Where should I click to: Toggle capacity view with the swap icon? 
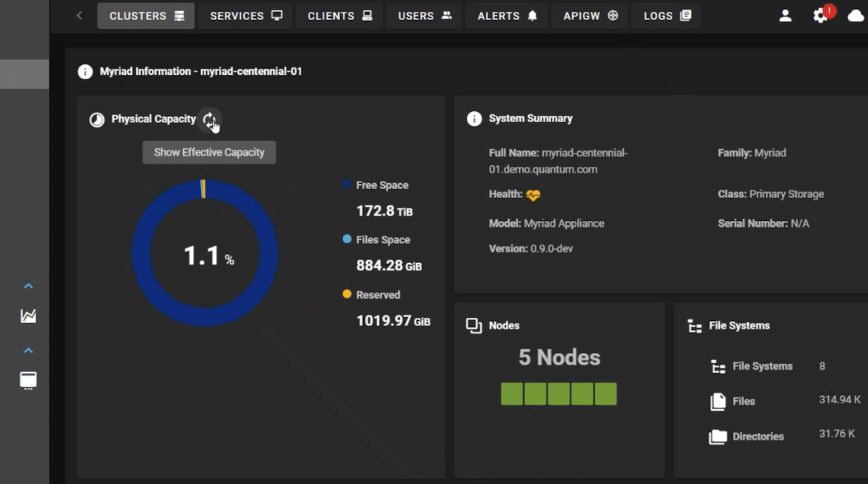(x=209, y=119)
